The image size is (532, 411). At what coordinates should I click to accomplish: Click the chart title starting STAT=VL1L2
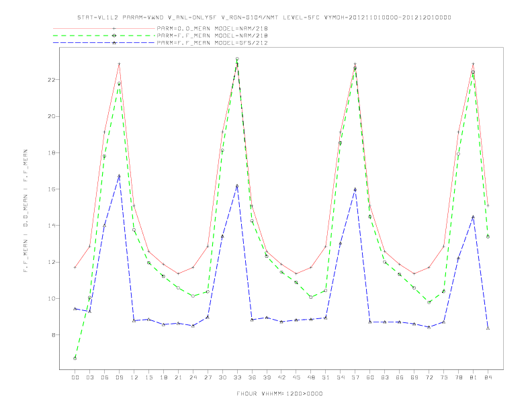(x=264, y=17)
